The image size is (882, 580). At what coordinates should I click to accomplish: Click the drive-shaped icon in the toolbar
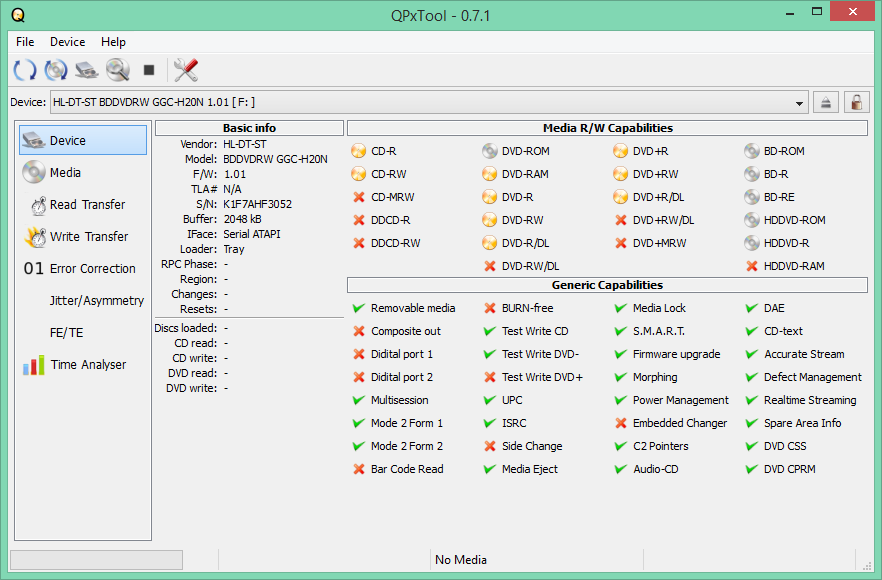tap(87, 70)
